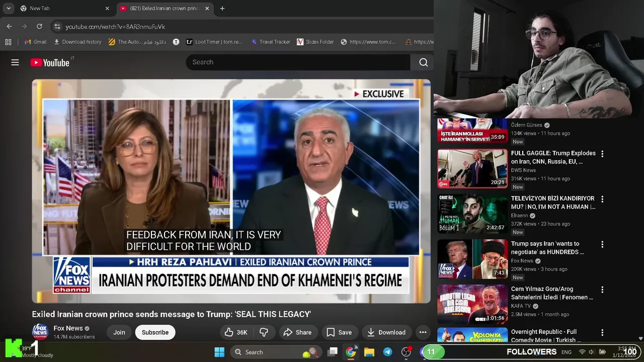
Task: Download the video
Action: (x=386, y=332)
